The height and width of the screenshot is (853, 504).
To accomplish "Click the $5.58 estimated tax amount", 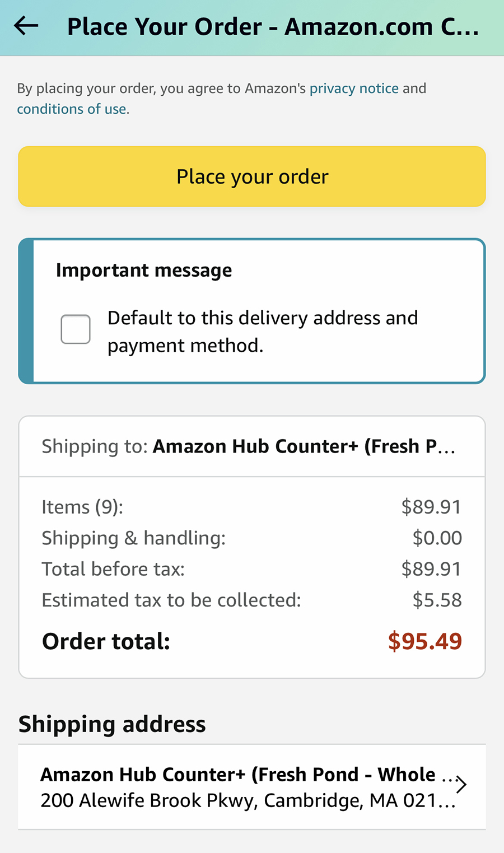I will click(437, 600).
